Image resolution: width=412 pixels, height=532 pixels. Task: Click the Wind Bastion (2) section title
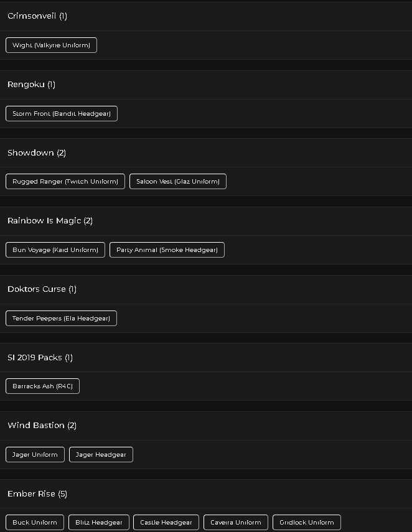tap(42, 426)
